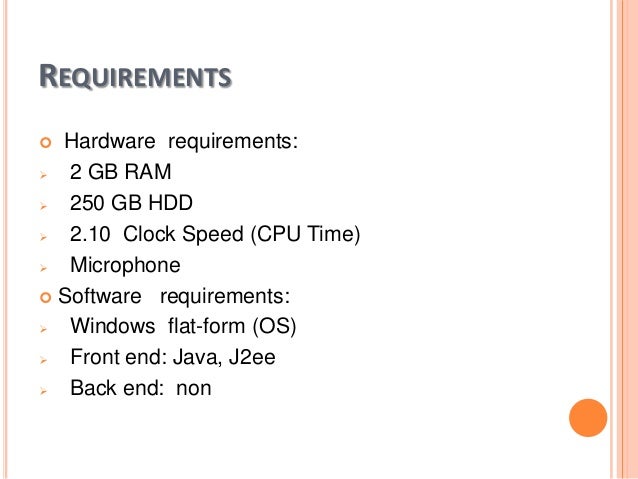Click the arrow bullet beside Windows flat-form
638x479 pixels.
[x=44, y=329]
